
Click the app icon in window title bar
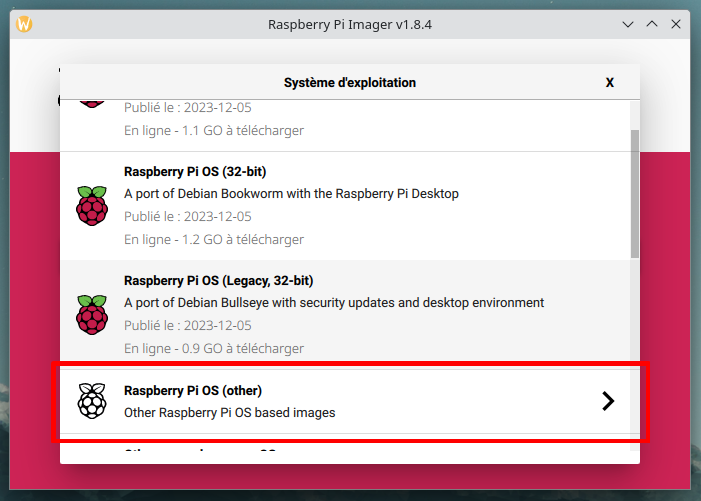pyautogui.click(x=24, y=24)
